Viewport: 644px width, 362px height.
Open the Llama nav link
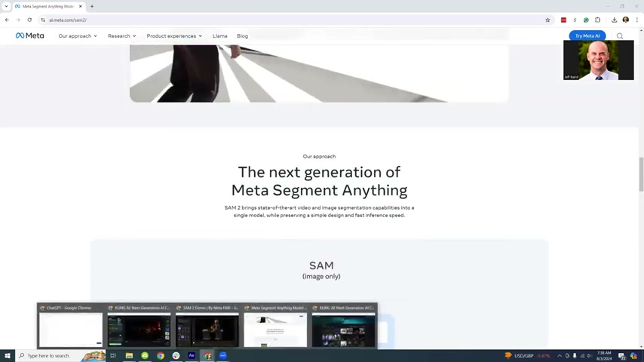219,36
